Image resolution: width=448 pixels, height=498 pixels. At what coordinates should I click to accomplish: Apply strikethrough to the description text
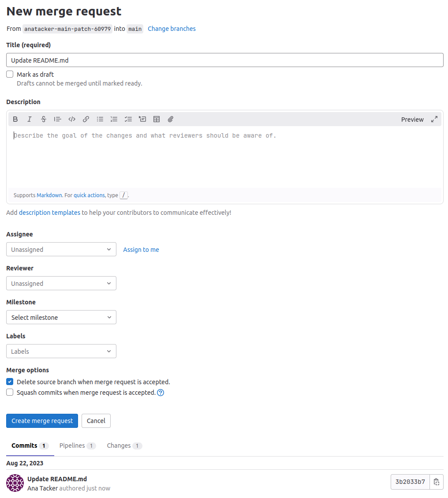point(43,119)
